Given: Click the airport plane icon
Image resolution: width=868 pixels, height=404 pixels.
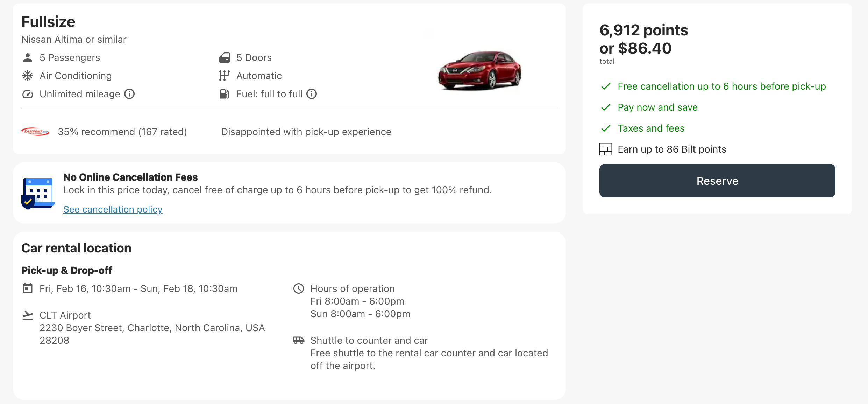Looking at the screenshot, I should tap(28, 315).
